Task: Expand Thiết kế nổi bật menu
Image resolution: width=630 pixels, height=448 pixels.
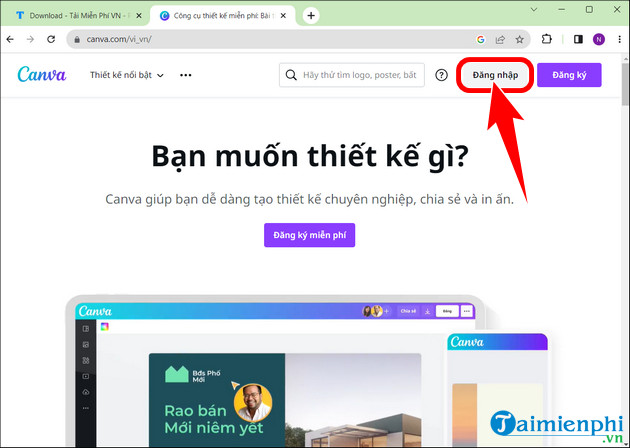Action: click(127, 75)
